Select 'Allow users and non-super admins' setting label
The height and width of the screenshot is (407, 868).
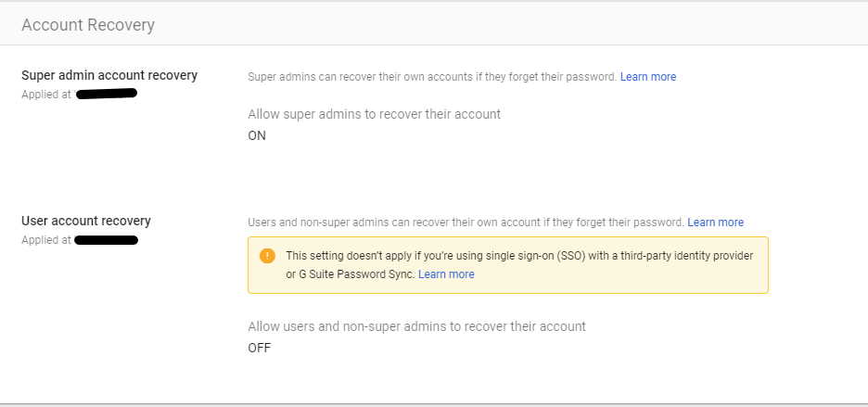point(416,326)
